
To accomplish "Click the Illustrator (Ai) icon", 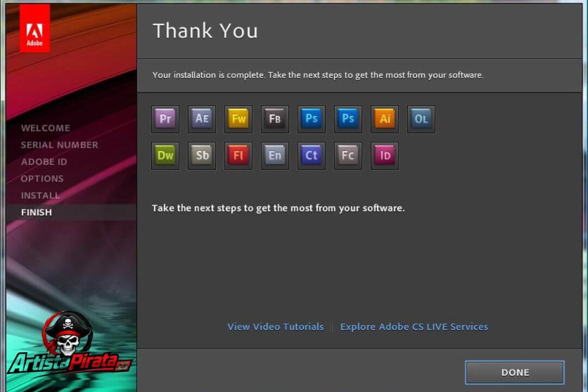I will tap(385, 119).
